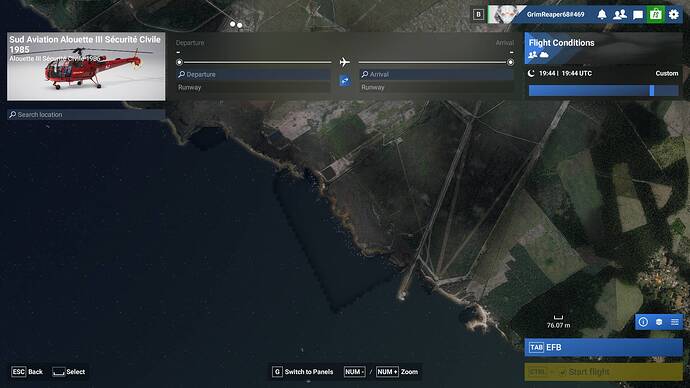690x388 pixels.
Task: Focus the Departure search field
Action: tap(253, 74)
